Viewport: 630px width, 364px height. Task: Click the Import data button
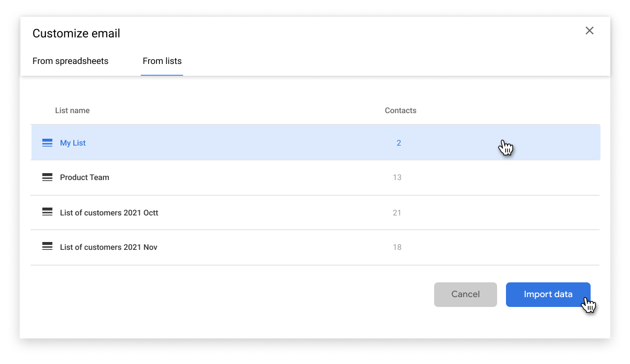[x=548, y=295]
